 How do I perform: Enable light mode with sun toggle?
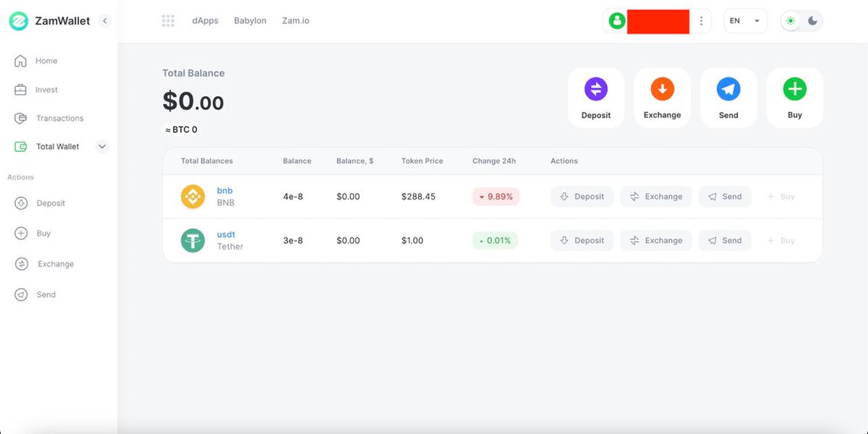click(792, 20)
